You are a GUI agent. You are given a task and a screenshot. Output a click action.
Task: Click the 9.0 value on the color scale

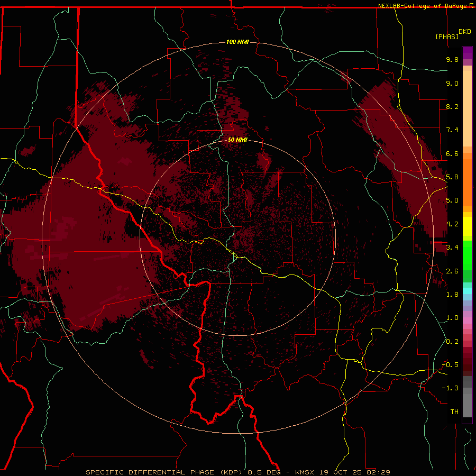point(452,83)
